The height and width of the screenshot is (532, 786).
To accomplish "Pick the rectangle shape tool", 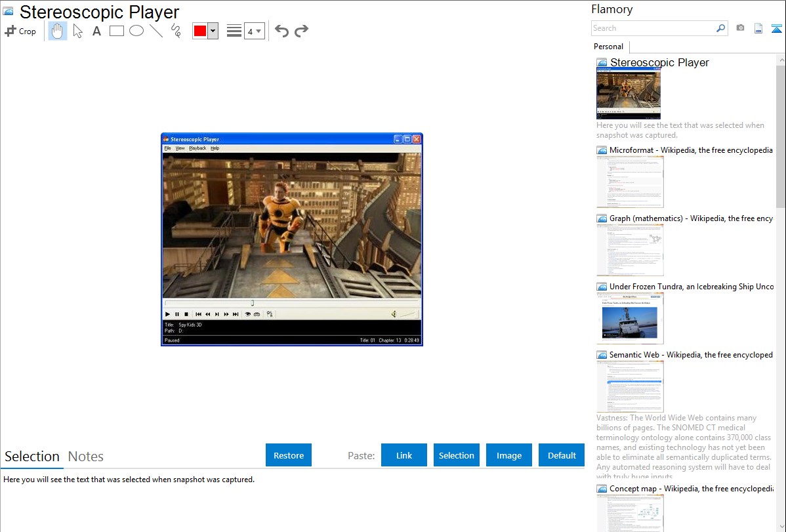I will [x=117, y=31].
